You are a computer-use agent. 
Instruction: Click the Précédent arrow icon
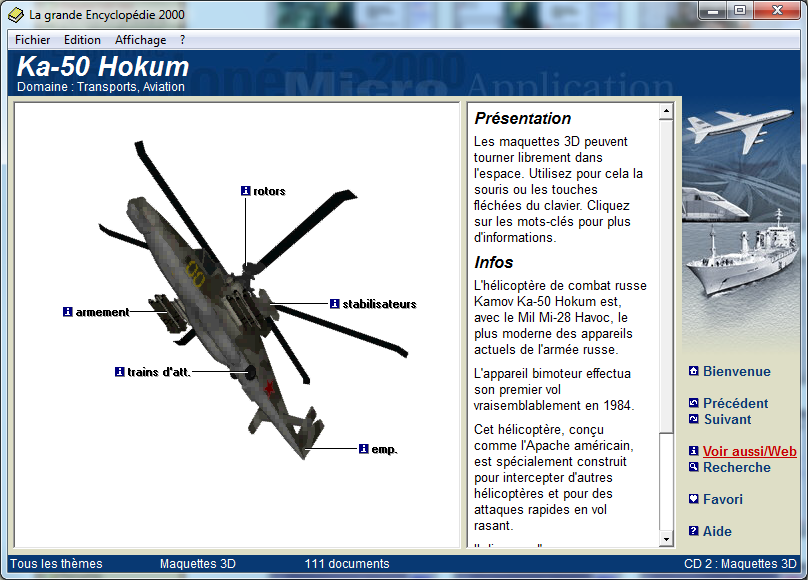pyautogui.click(x=694, y=403)
